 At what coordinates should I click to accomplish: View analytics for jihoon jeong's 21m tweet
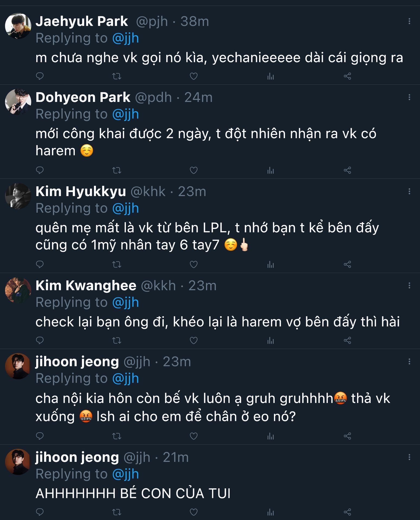270,512
